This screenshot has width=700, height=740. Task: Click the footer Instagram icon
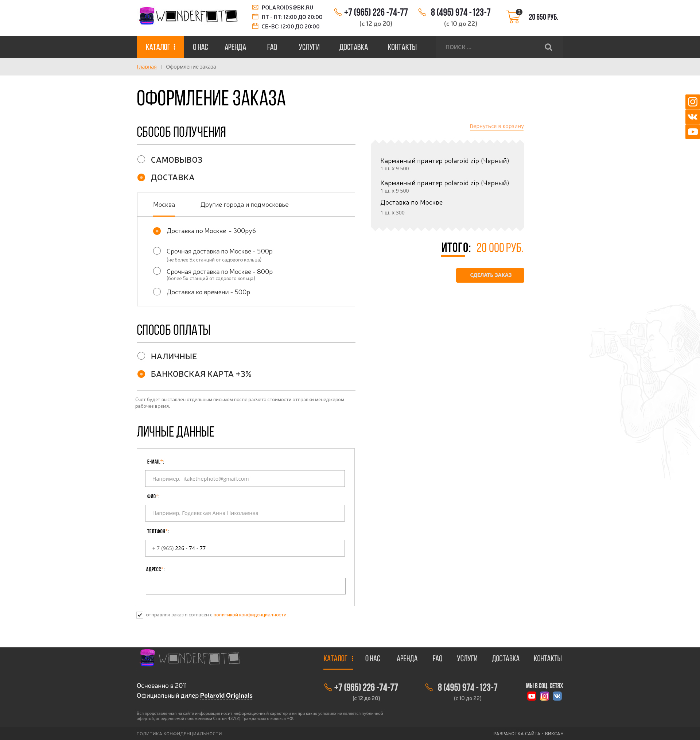pyautogui.click(x=544, y=696)
